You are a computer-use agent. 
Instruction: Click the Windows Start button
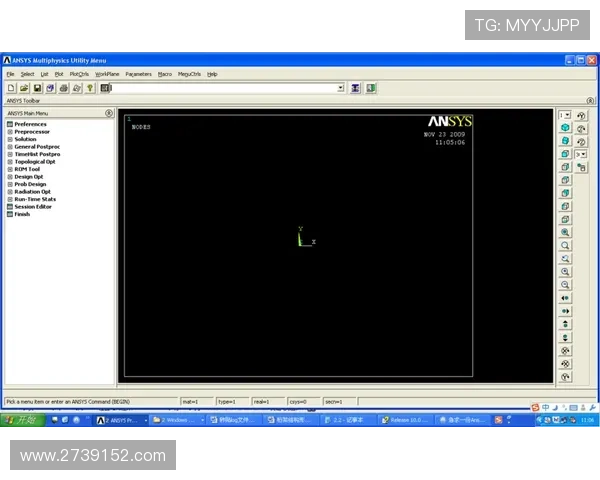(22, 421)
